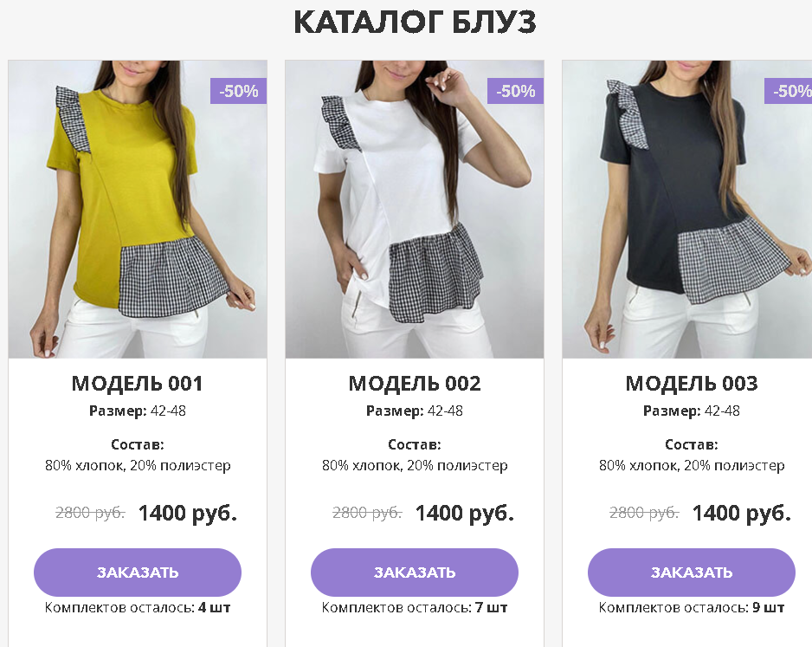Open the black blouse photo
The height and width of the screenshot is (647, 812).
pyautogui.click(x=687, y=210)
